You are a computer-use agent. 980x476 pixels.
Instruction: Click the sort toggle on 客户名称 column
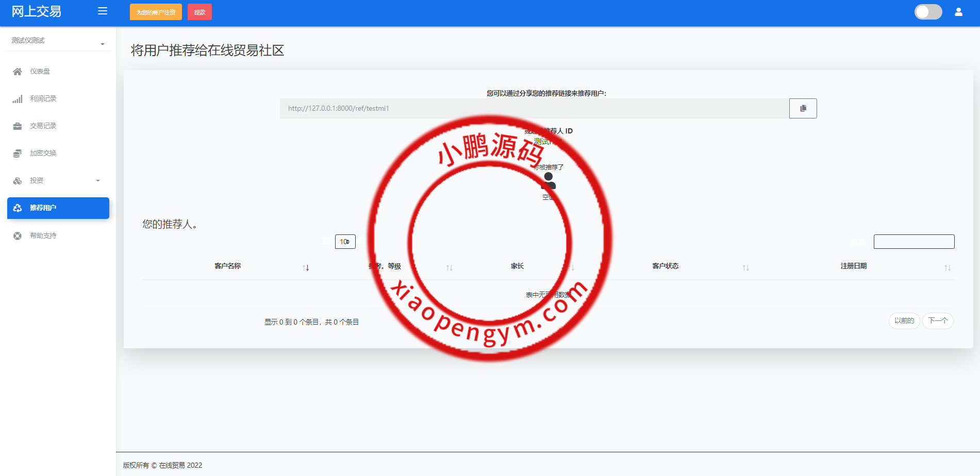(x=306, y=267)
